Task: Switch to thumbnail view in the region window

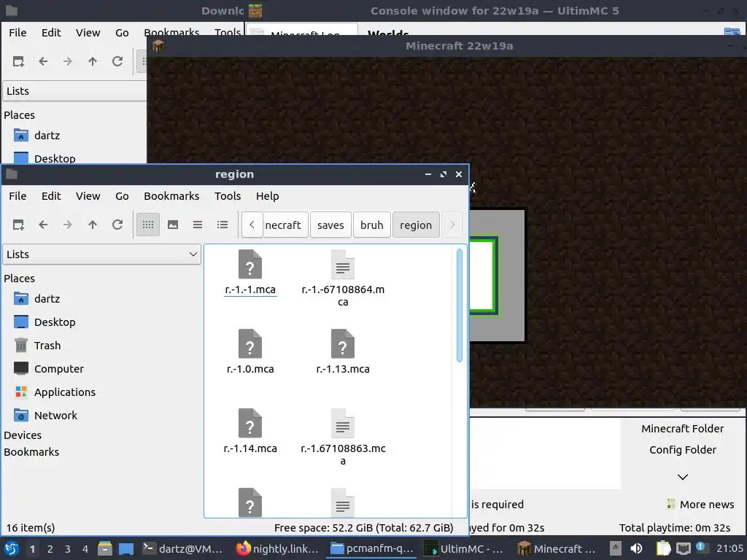Action: coord(173,225)
